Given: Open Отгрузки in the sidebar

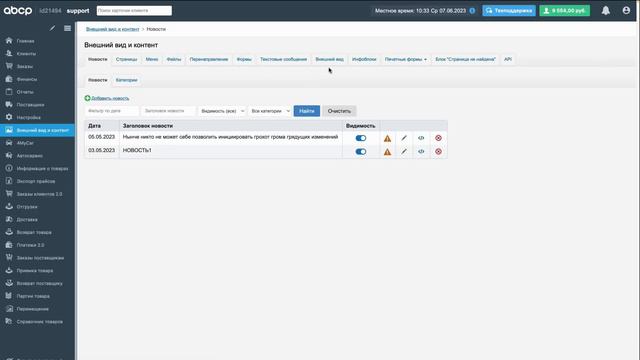Looking at the screenshot, I should pyautogui.click(x=27, y=207).
